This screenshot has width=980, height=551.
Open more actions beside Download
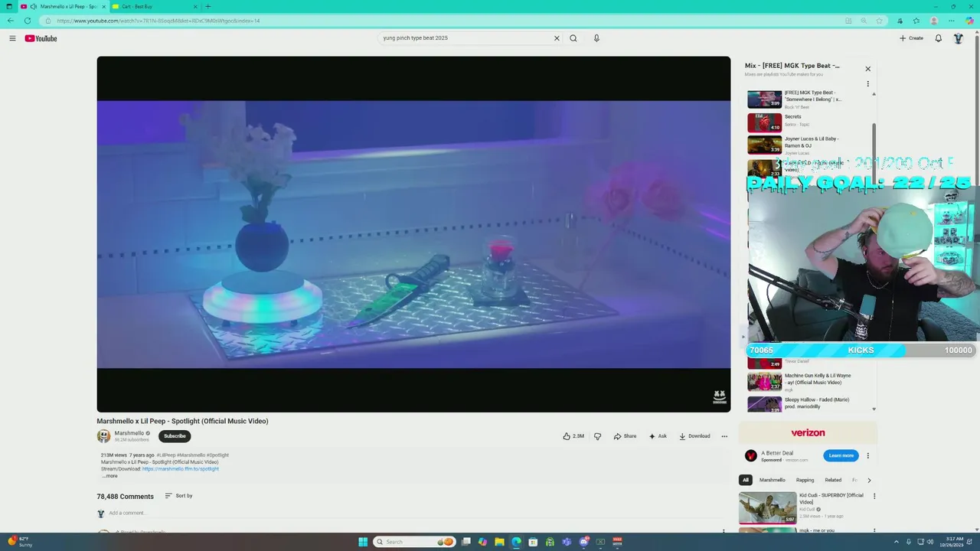click(x=724, y=436)
